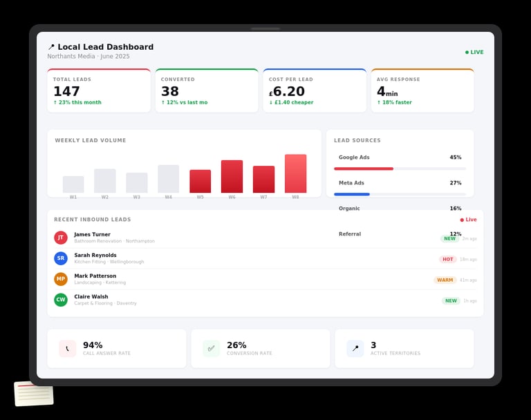The height and width of the screenshot is (420, 531).
Task: Select the W2 bar in weekly chart
Action: (x=105, y=181)
